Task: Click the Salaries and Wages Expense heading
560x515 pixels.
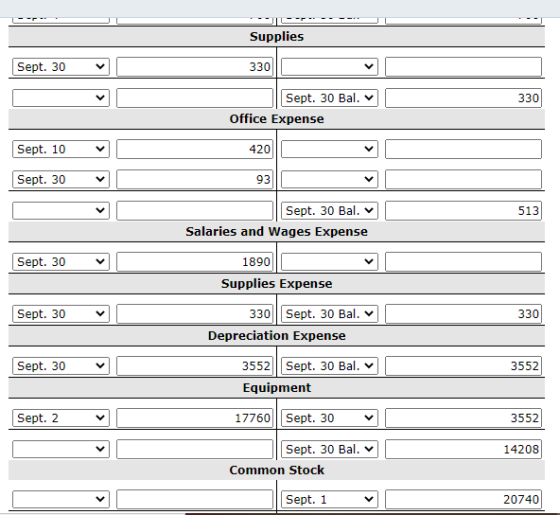Action: click(x=277, y=231)
